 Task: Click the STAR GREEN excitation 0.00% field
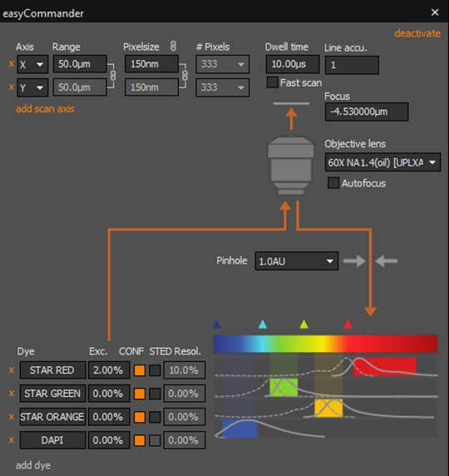109,394
